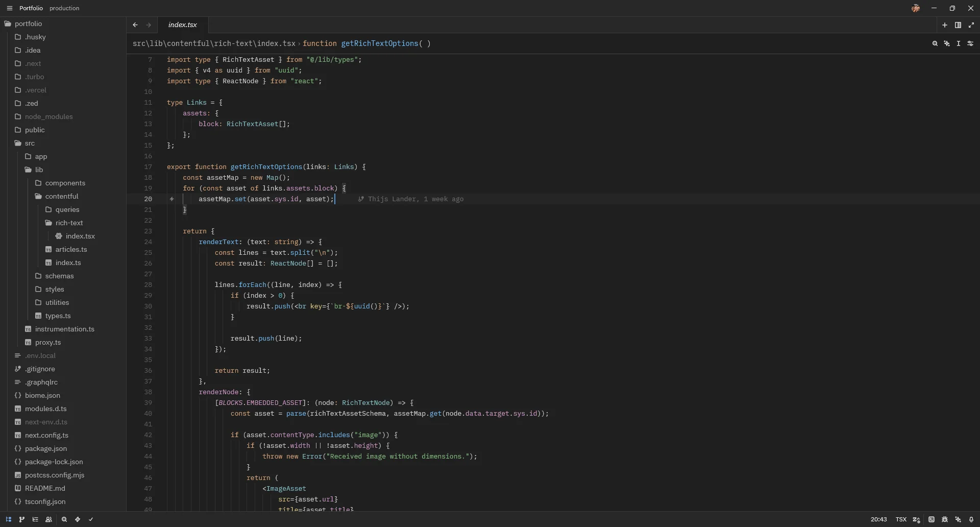Click the code action bolt on line 20
The image size is (980, 527).
pyautogui.click(x=172, y=199)
